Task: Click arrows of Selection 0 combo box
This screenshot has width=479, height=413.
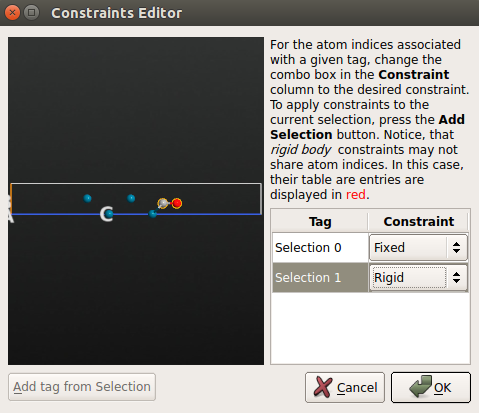Action: [x=456, y=247]
